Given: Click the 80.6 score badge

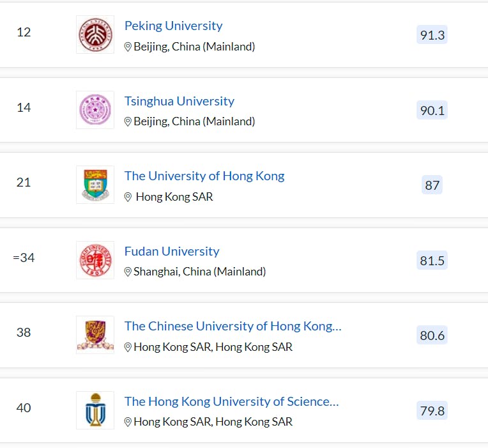Looking at the screenshot, I should [432, 336].
